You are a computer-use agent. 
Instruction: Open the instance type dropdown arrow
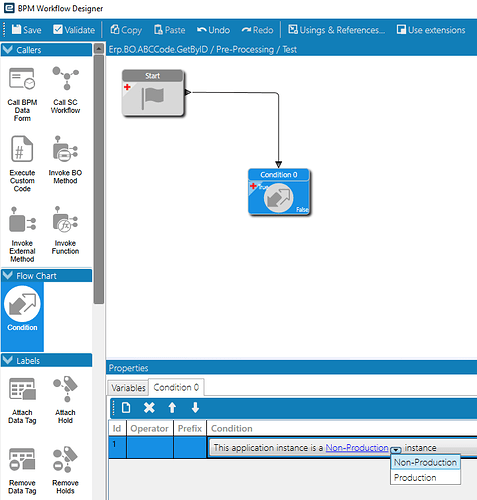pyautogui.click(x=396, y=450)
